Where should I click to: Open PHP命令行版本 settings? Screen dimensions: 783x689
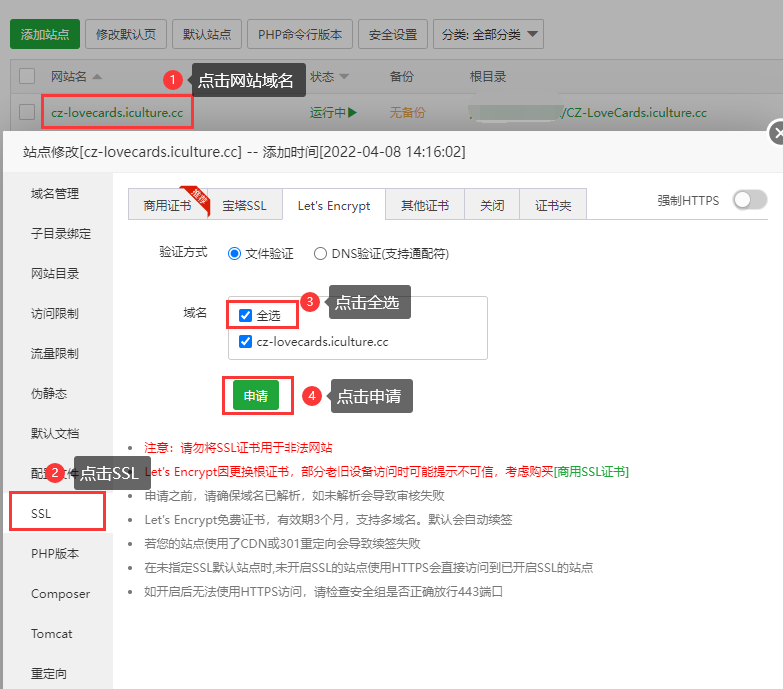tap(300, 34)
